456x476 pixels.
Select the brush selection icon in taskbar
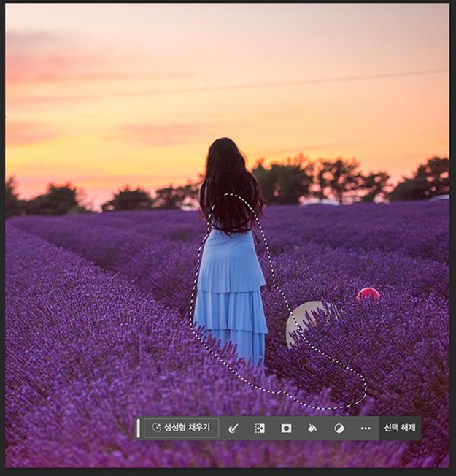click(x=233, y=429)
